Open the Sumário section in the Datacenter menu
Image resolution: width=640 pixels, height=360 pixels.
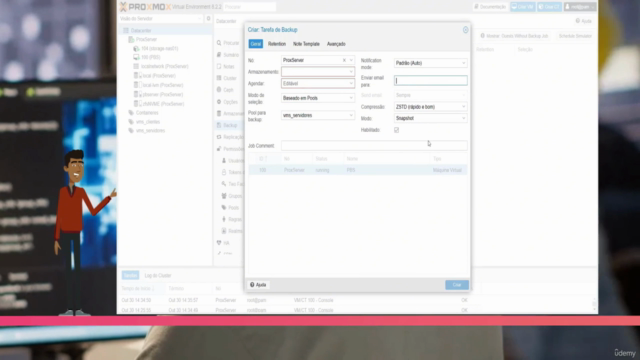(x=231, y=55)
